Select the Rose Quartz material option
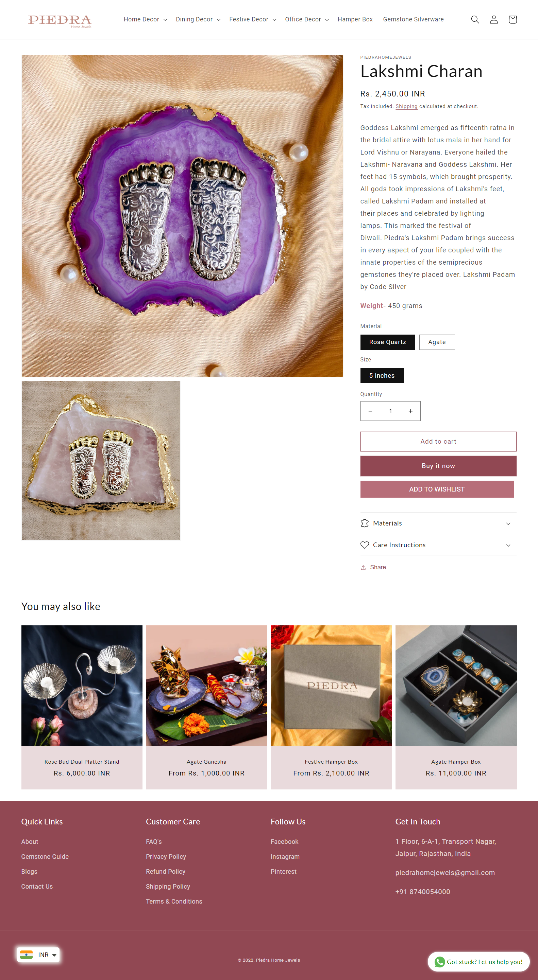The height and width of the screenshot is (980, 538). click(x=388, y=342)
